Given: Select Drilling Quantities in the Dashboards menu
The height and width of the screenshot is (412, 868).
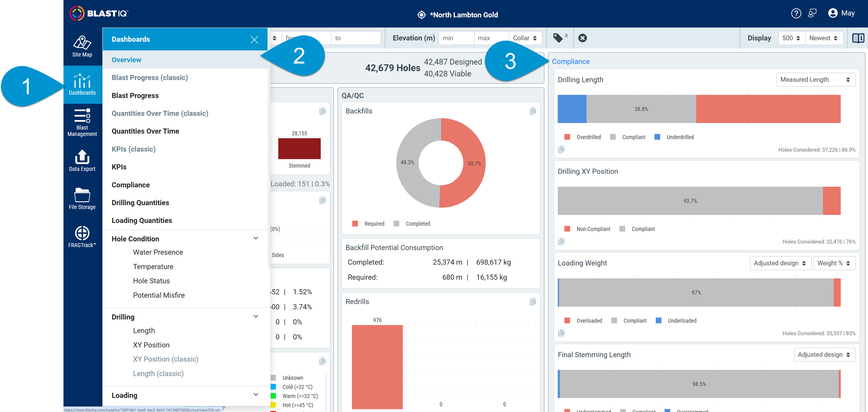Looking at the screenshot, I should 140,203.
